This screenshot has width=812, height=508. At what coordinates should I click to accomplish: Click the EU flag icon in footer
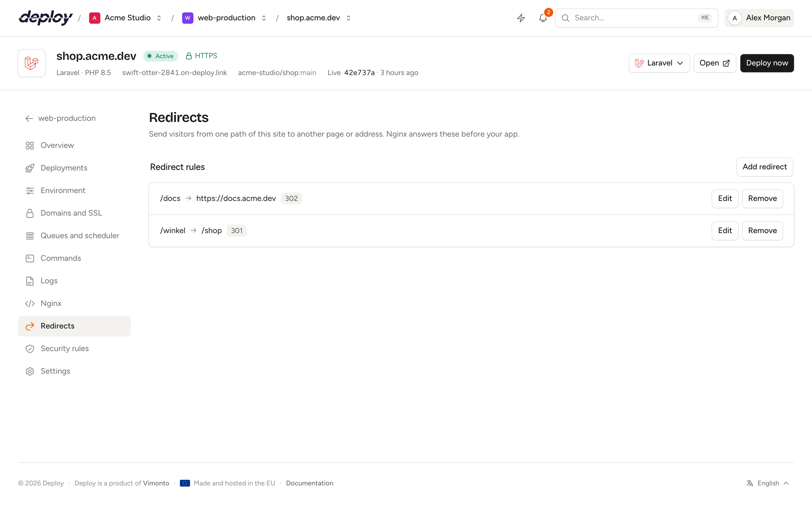click(x=185, y=483)
